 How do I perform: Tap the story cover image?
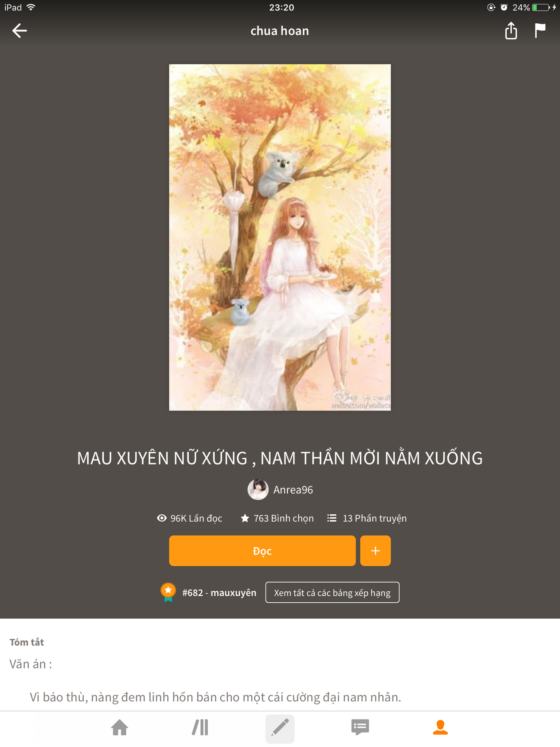click(280, 237)
